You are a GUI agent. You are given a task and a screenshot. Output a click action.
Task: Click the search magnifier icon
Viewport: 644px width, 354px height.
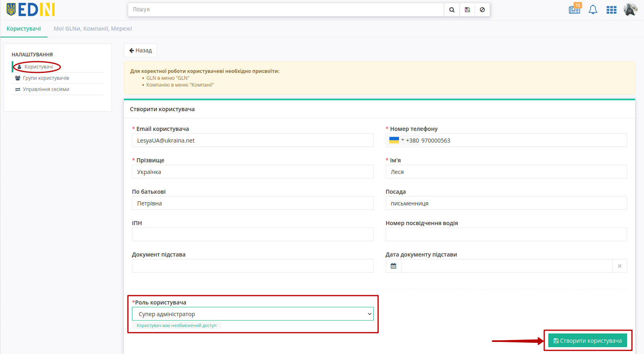point(452,10)
